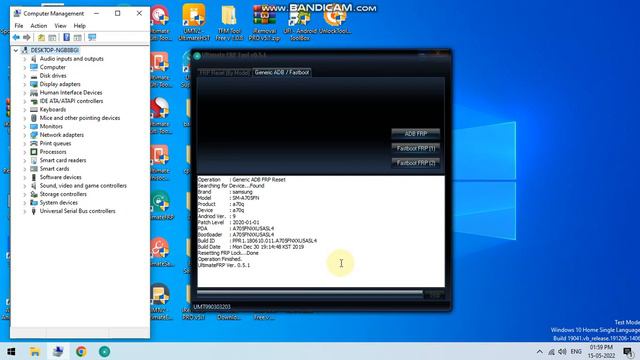Click the green Ultimate FRP taskbar icon
The image size is (640, 360).
pos(104,351)
